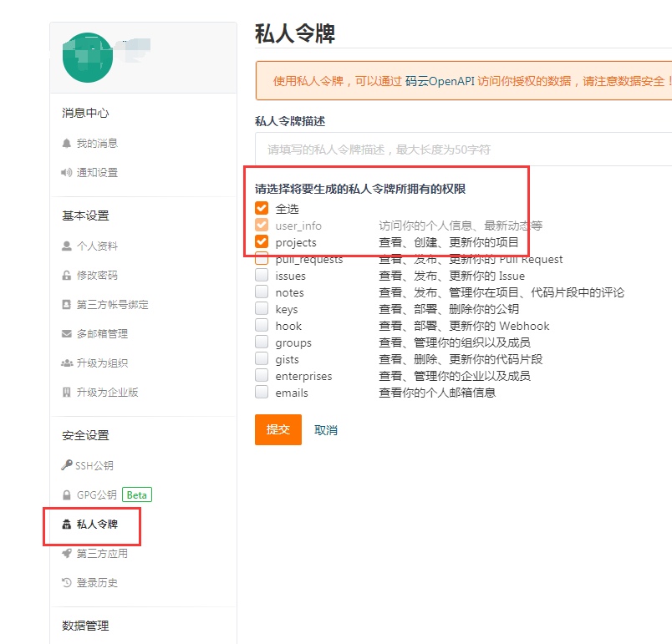Image resolution: width=672 pixels, height=644 pixels.
Task: Go to 个人资料 settings
Action: click(97, 246)
